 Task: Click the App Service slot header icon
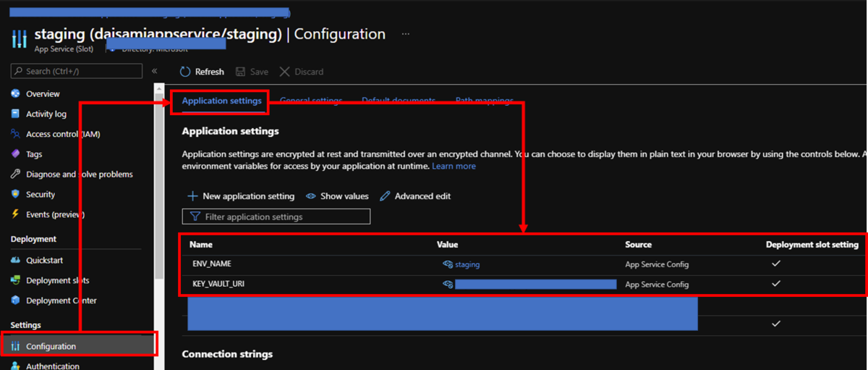pos(18,38)
